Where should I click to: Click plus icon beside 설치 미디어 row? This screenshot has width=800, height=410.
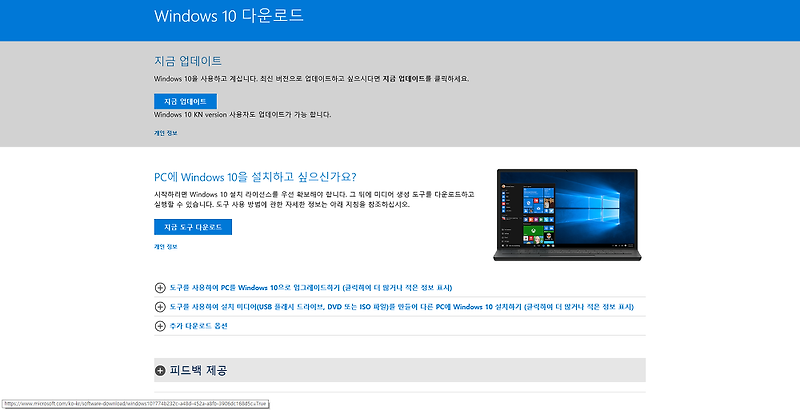pyautogui.click(x=160, y=307)
